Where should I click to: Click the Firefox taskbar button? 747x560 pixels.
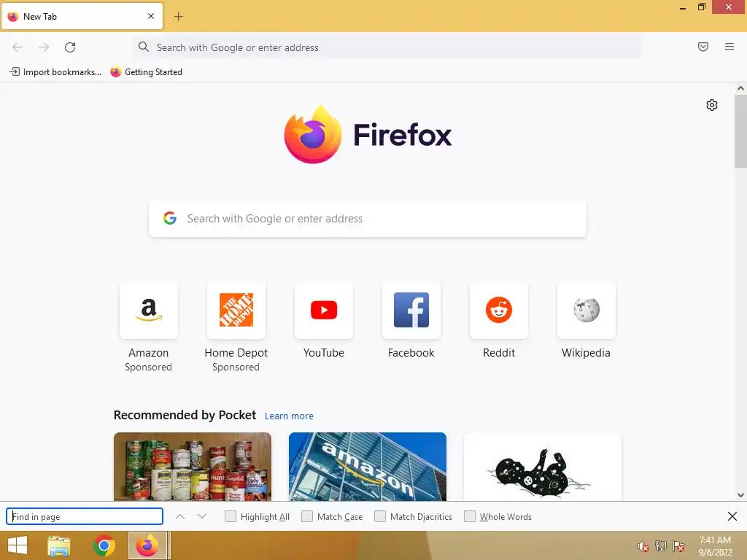[147, 545]
